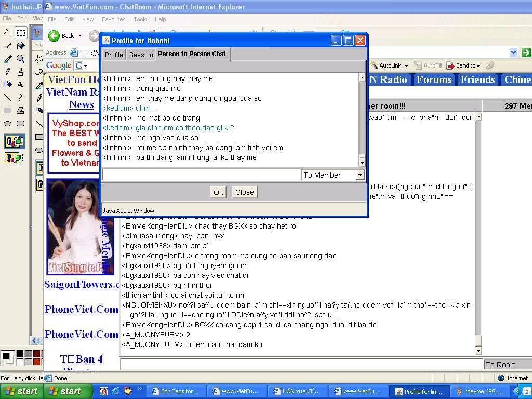Open the Google G search dropdown
The height and width of the screenshot is (399, 532).
pyautogui.click(x=86, y=65)
